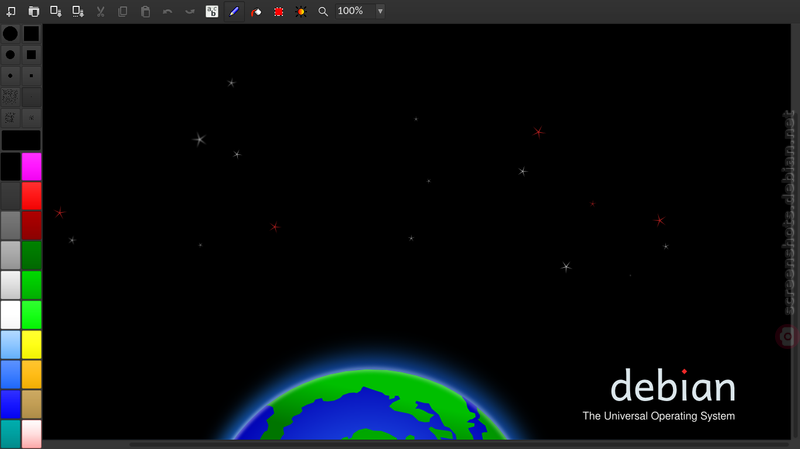Select the Flood Fill bucket tool
The width and height of the screenshot is (800, 449).
(256, 11)
